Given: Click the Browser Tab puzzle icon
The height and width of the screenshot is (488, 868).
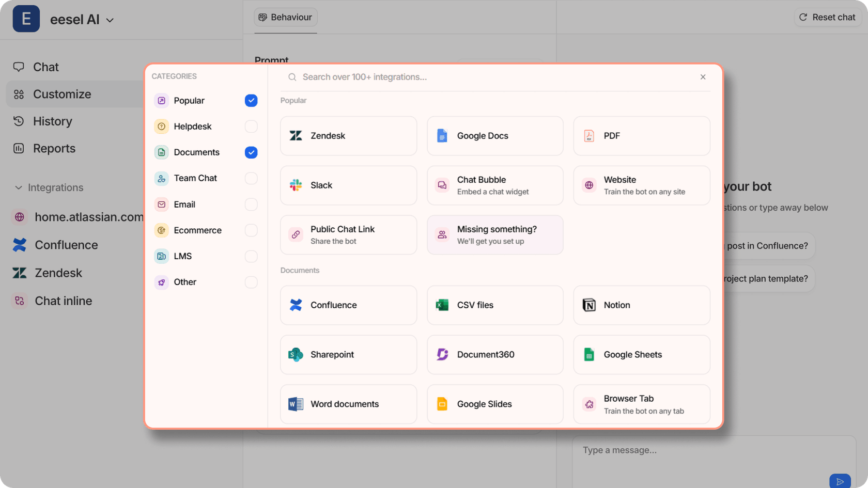Looking at the screenshot, I should (x=589, y=404).
